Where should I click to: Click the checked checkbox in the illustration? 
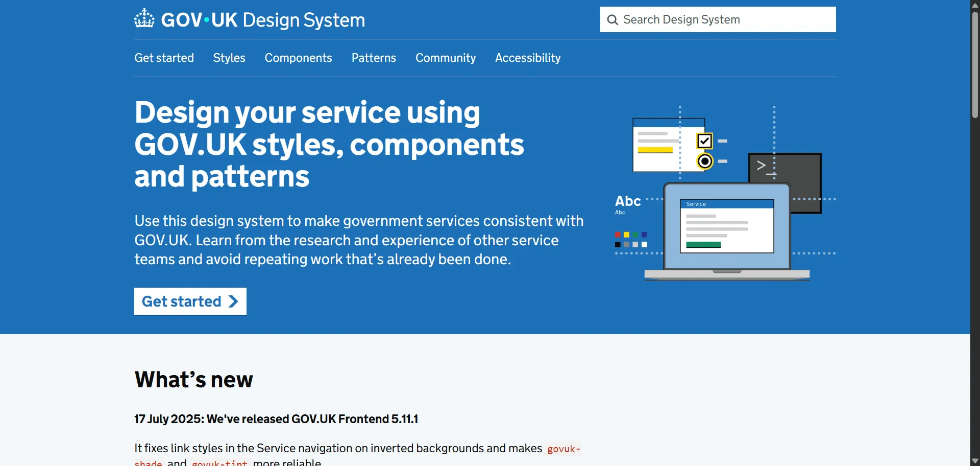point(704,141)
